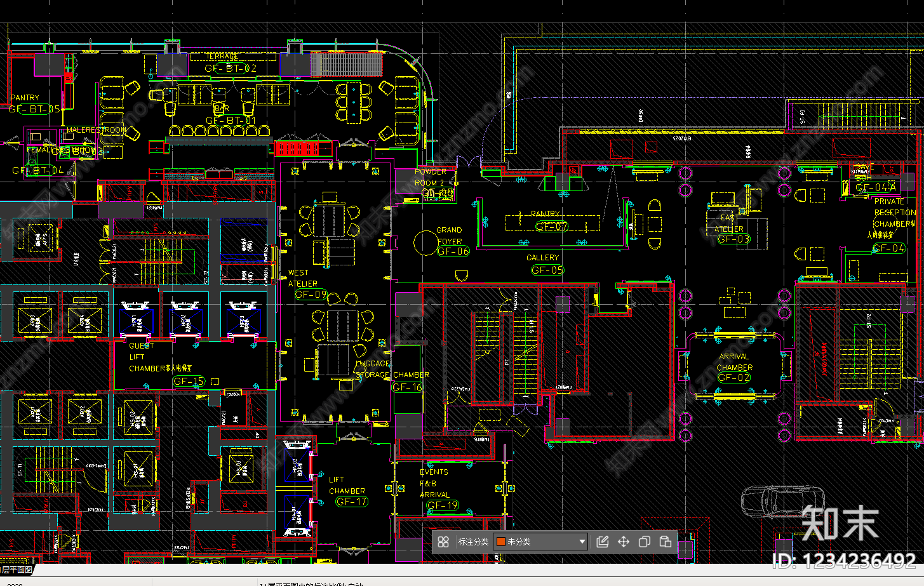The width and height of the screenshot is (924, 586).
Task: Click the edit annotation icon
Action: pos(603,542)
